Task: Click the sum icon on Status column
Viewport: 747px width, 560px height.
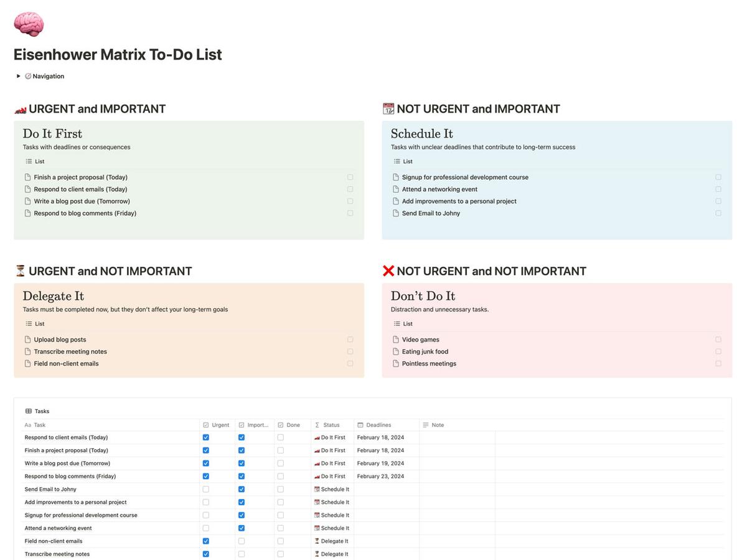Action: coord(319,425)
